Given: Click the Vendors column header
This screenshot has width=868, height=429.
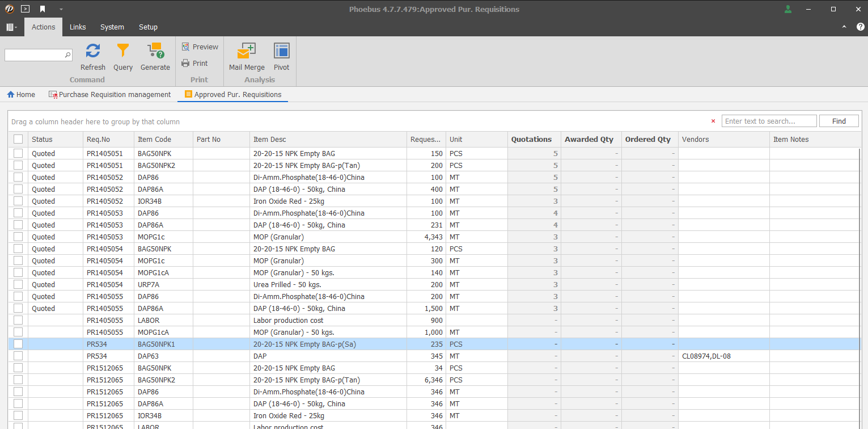Looking at the screenshot, I should [x=724, y=139].
